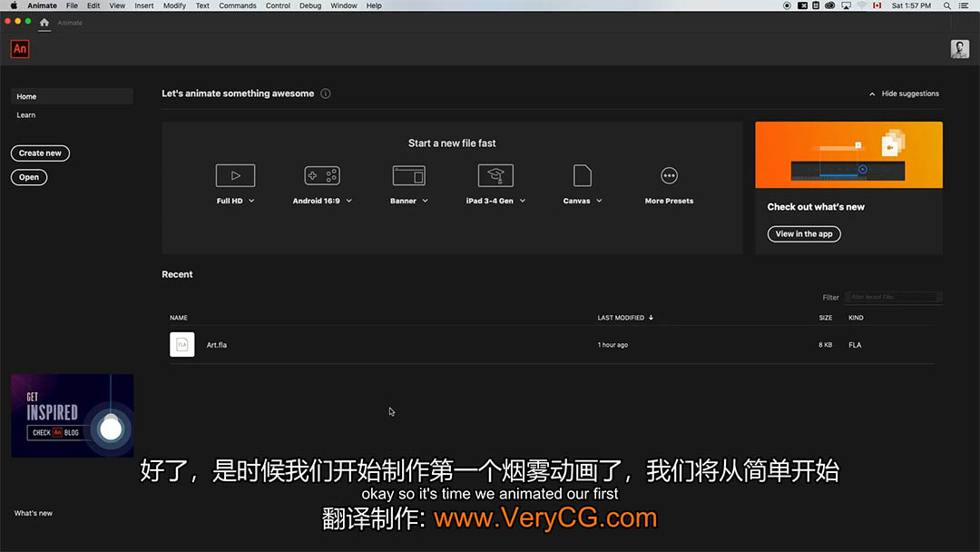Open the Help menu

tap(374, 5)
